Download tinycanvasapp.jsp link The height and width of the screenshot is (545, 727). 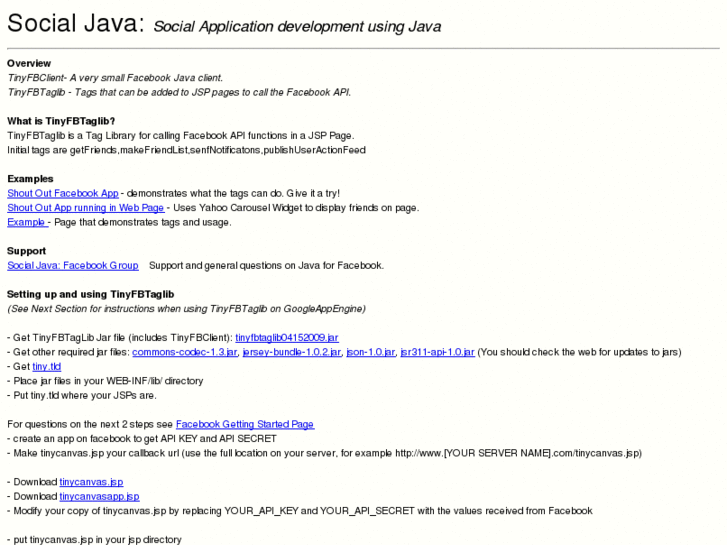point(99,496)
